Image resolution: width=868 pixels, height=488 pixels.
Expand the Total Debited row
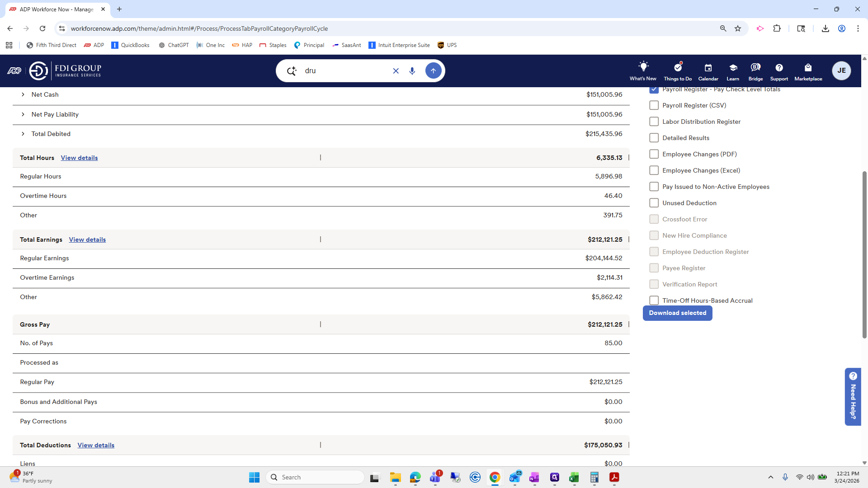click(23, 134)
